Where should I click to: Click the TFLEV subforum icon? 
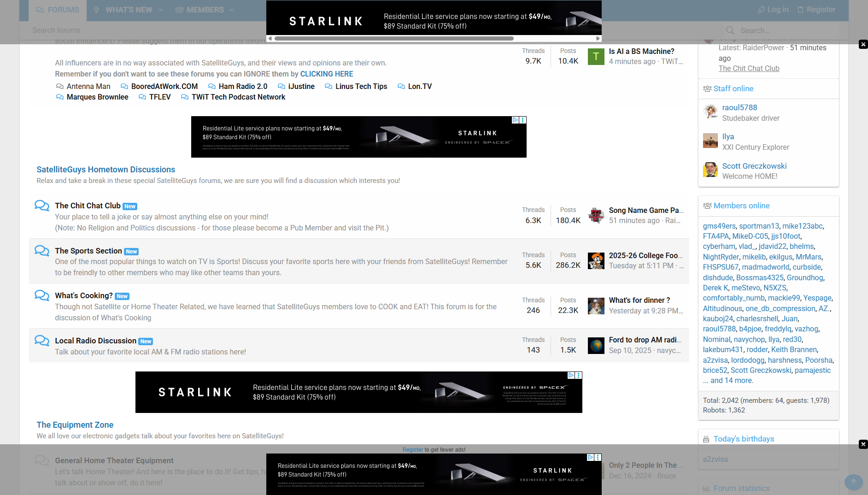(142, 97)
